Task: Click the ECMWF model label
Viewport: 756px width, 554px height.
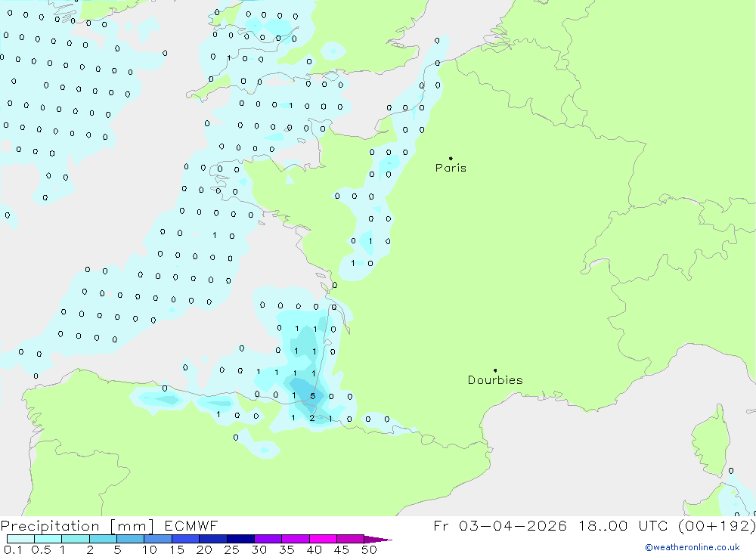Action: pos(191,526)
